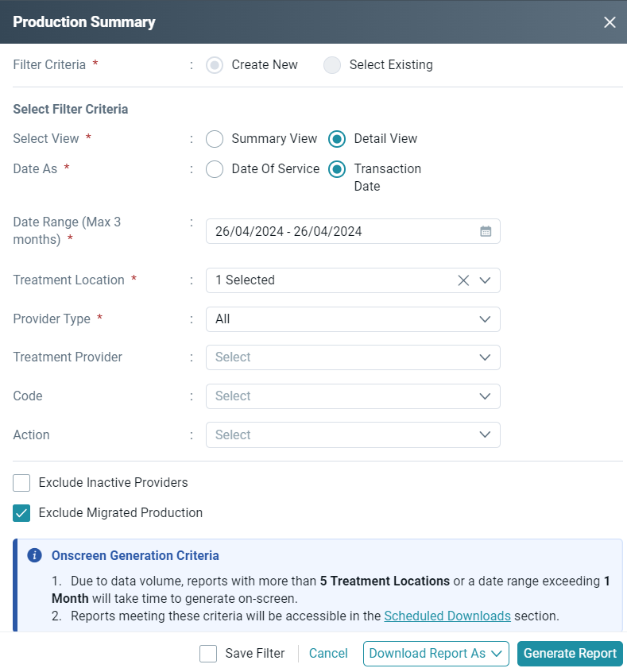
Task: Click the Generate Report button
Action: coord(570,654)
